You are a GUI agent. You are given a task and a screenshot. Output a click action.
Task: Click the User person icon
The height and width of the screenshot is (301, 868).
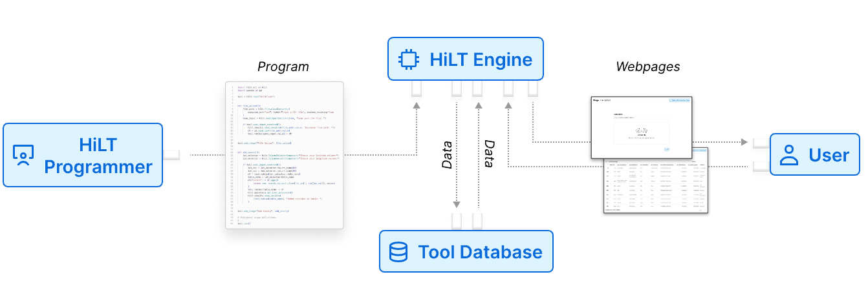(788, 156)
